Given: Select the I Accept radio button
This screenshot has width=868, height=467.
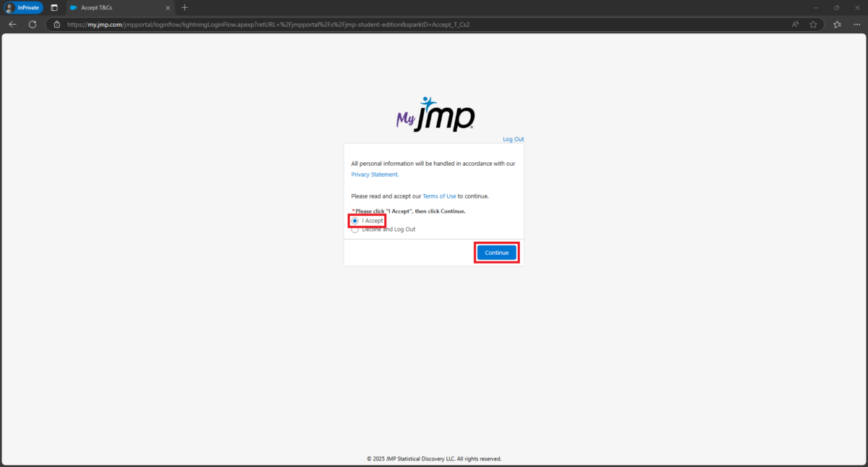Looking at the screenshot, I should [355, 220].
